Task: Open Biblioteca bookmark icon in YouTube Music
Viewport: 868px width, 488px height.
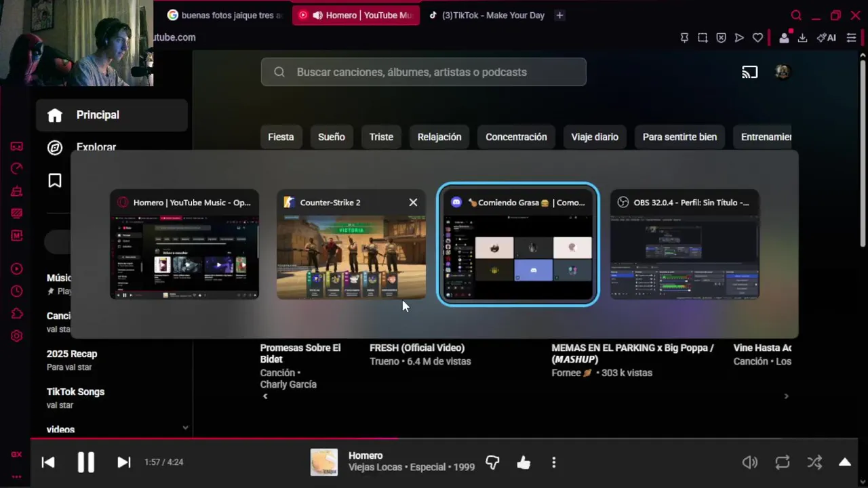Action: click(x=55, y=180)
